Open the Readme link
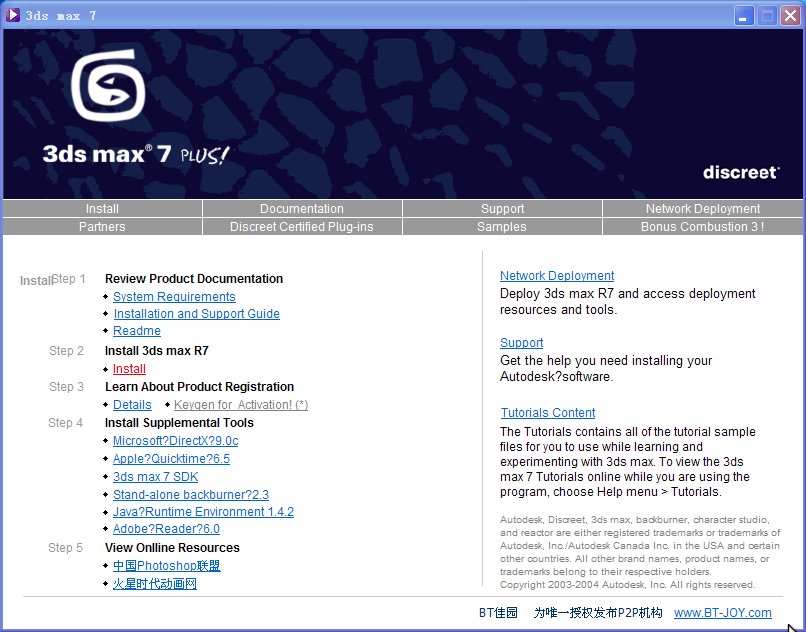This screenshot has height=632, width=806. 137,331
